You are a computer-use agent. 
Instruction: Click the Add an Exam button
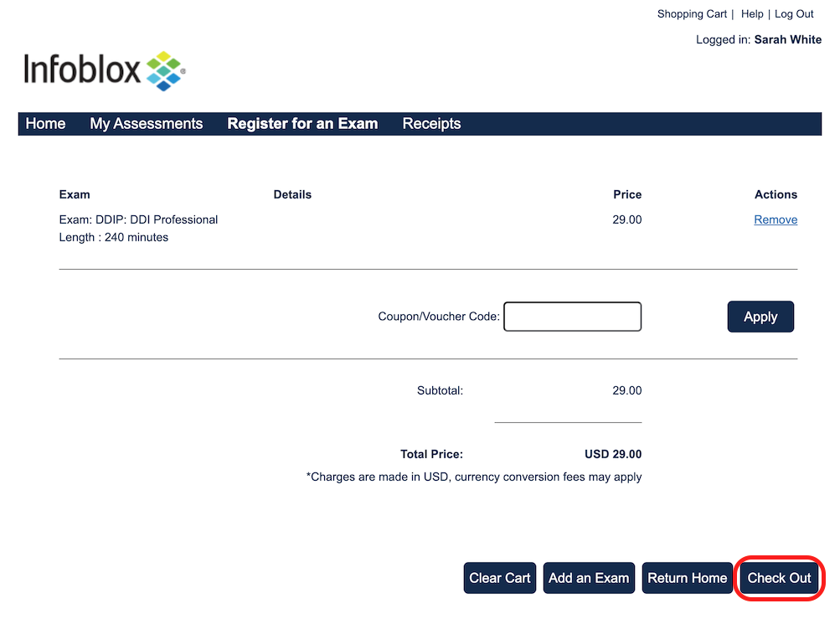tap(589, 578)
